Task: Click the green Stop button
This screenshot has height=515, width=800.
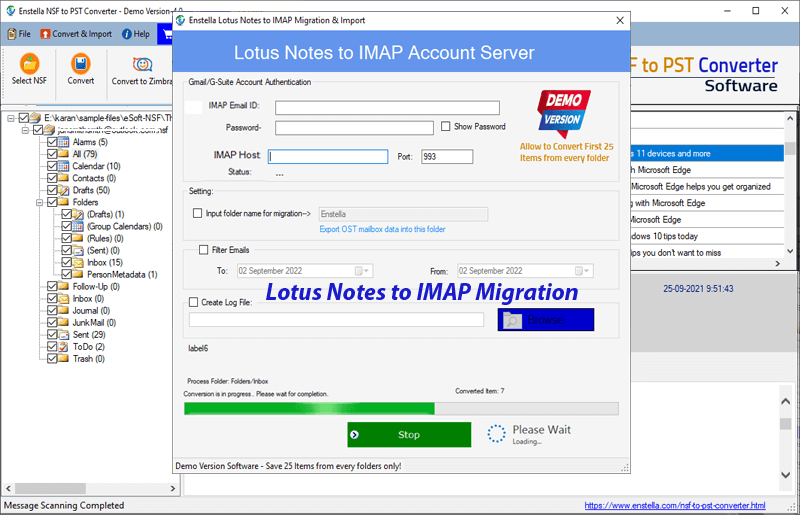Action: [x=409, y=435]
